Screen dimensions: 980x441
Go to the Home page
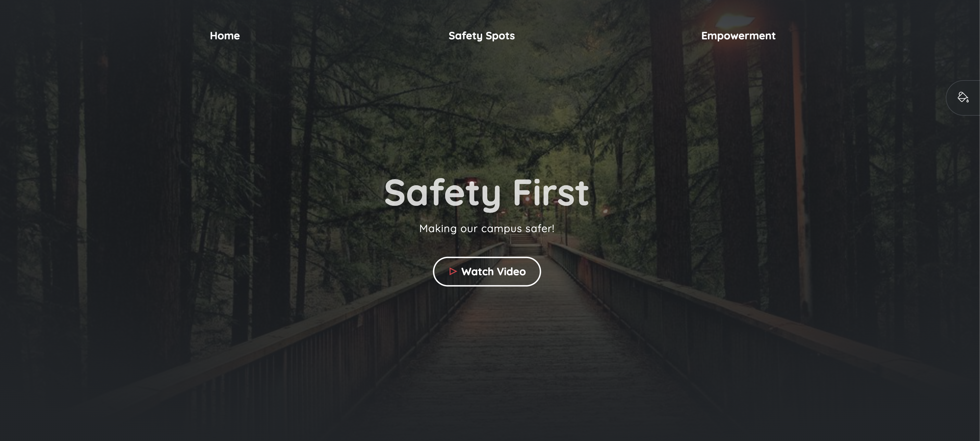pyautogui.click(x=225, y=36)
